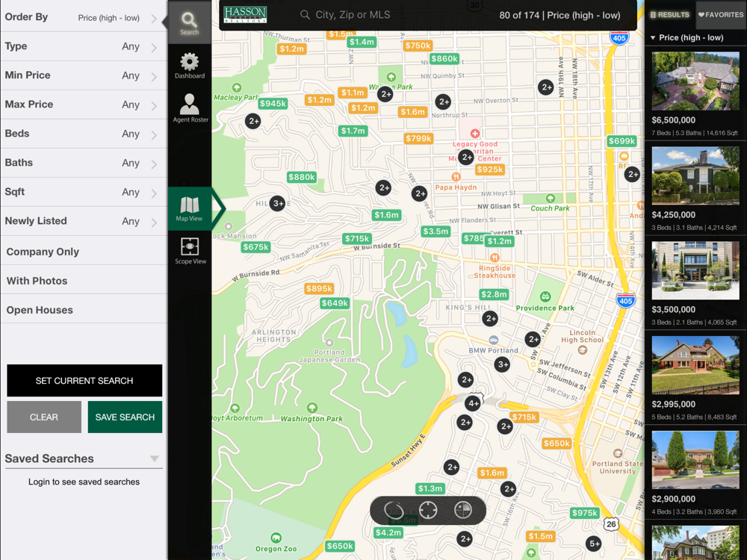This screenshot has height=560, width=747.
Task: Switch to the Favorites tab
Action: click(721, 15)
